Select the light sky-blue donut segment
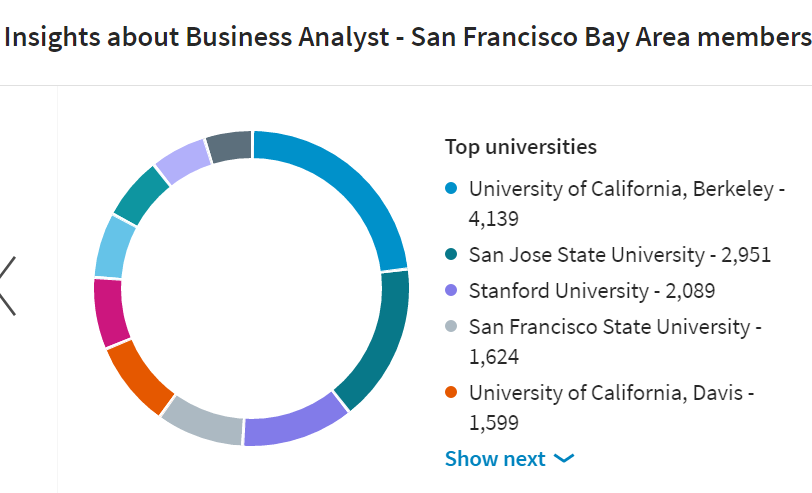 point(114,246)
